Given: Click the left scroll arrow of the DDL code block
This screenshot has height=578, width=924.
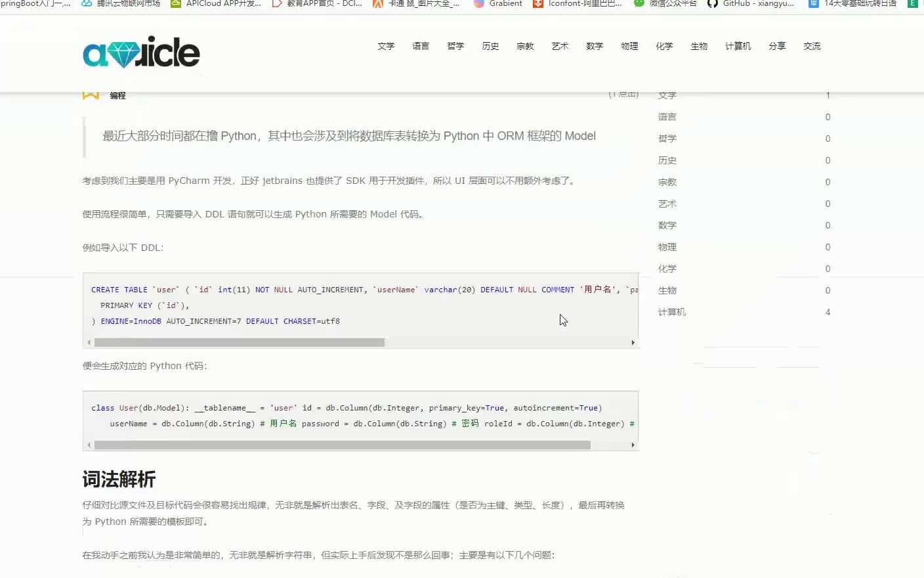Looking at the screenshot, I should [x=89, y=342].
